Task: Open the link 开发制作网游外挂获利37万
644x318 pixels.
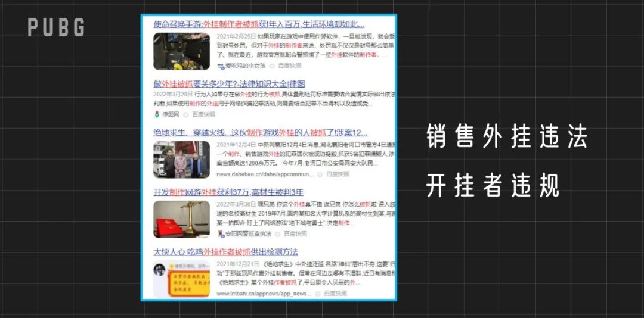Action: [x=228, y=192]
